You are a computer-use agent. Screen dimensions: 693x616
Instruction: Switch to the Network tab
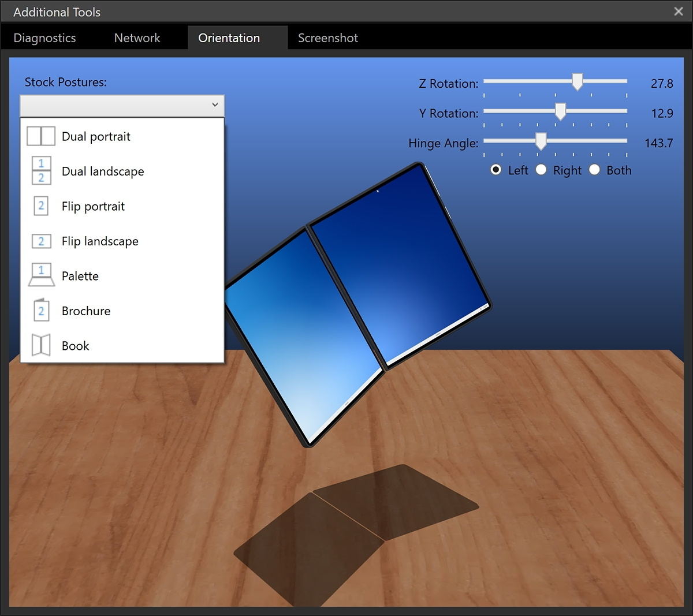tap(137, 38)
